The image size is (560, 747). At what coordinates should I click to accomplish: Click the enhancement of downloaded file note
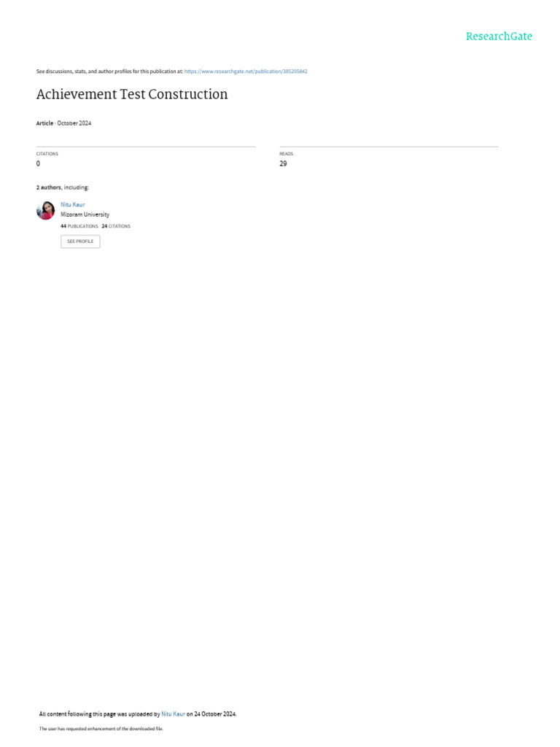pyautogui.click(x=101, y=729)
